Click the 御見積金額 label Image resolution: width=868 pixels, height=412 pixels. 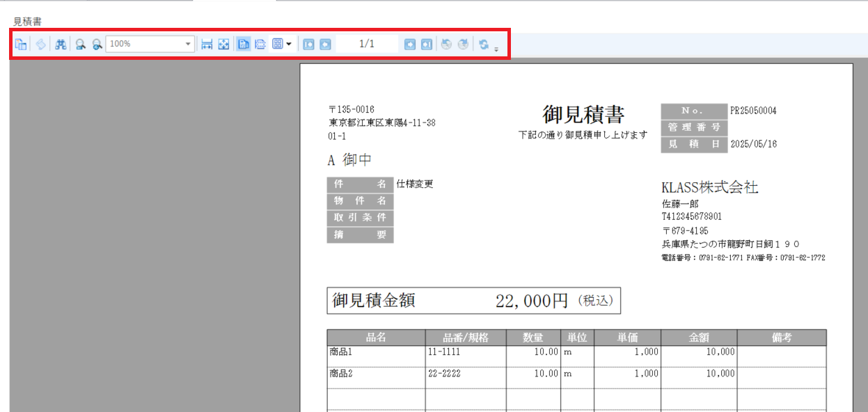coord(374,300)
